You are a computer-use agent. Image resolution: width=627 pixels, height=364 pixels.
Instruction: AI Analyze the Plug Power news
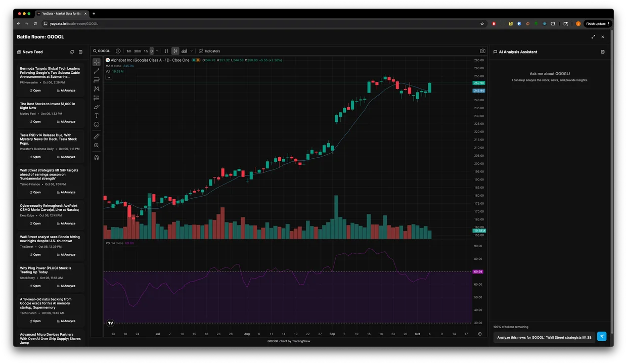(x=66, y=286)
